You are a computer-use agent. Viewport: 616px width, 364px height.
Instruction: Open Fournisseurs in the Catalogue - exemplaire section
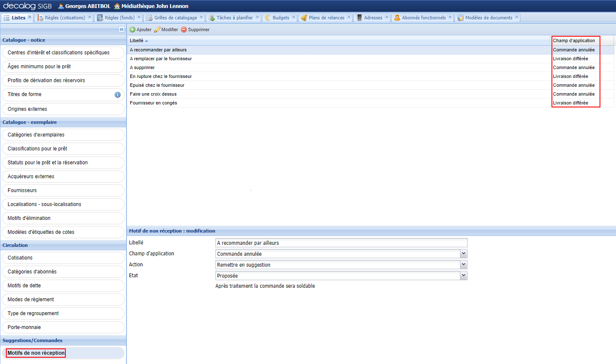pos(63,190)
